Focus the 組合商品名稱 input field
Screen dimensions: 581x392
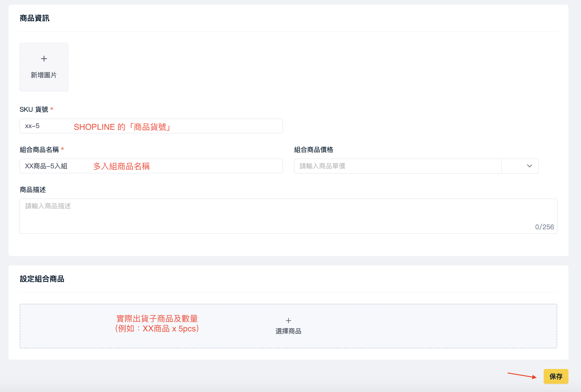click(151, 166)
